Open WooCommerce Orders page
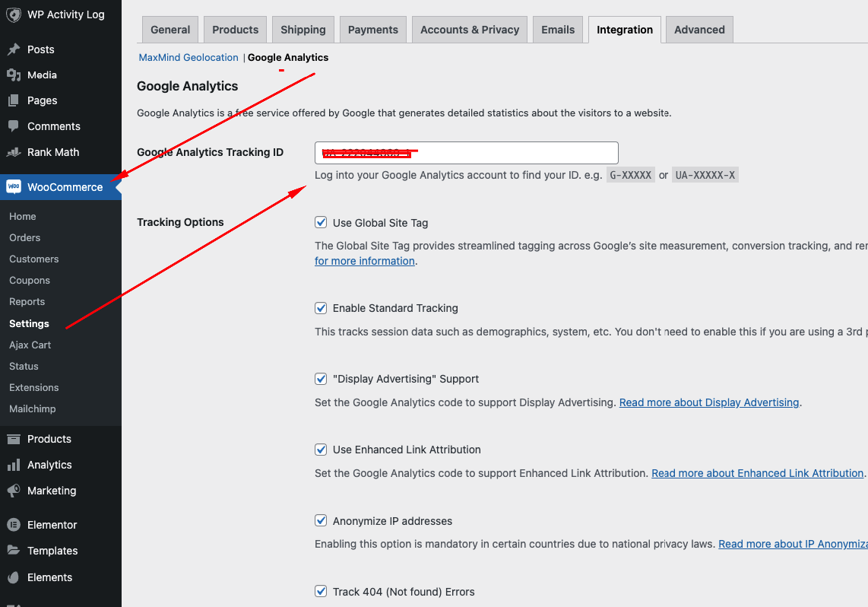The image size is (868, 607). click(x=25, y=237)
